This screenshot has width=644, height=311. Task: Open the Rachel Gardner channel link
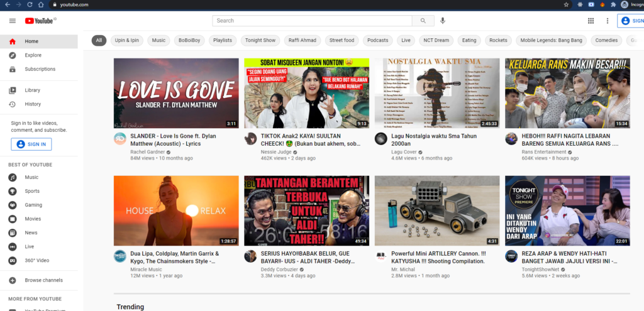[x=148, y=151]
